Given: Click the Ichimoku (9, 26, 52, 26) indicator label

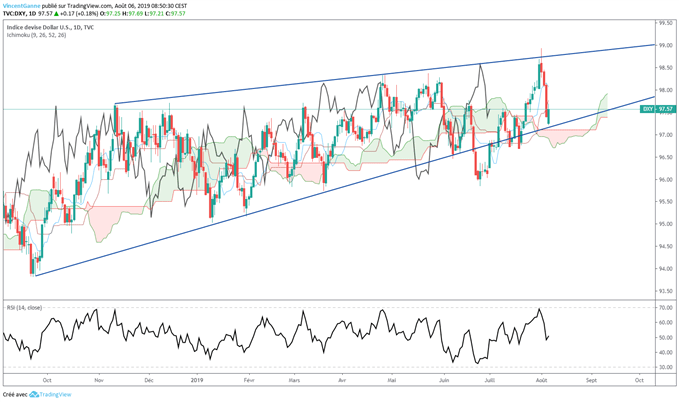Looking at the screenshot, I should coord(36,35).
